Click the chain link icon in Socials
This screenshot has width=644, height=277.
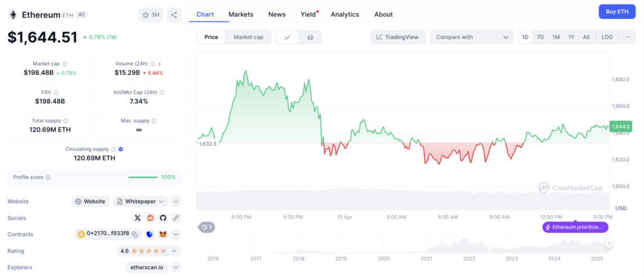pyautogui.click(x=176, y=218)
